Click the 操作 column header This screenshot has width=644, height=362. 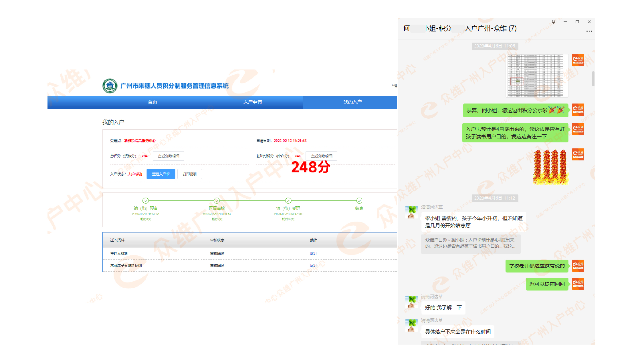(314, 240)
